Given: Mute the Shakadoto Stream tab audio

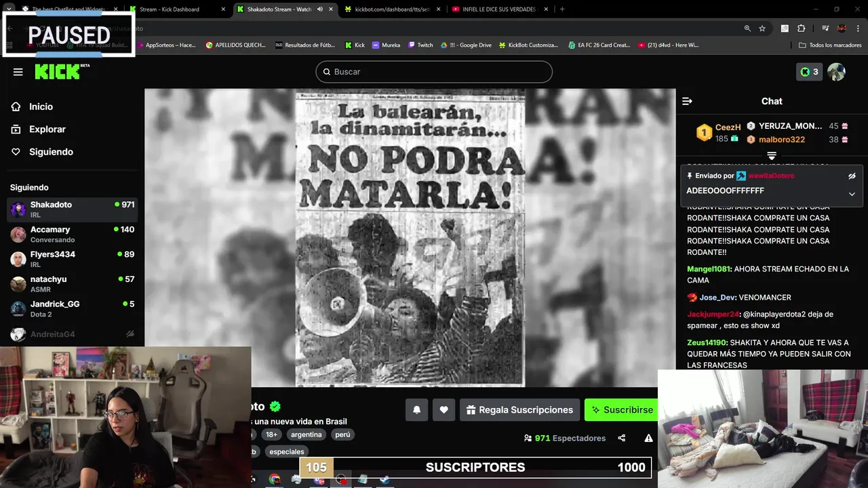Looking at the screenshot, I should click(x=319, y=9).
